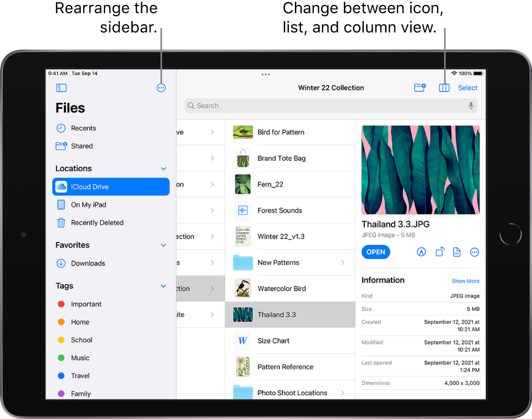Switch views using the column view icon
This screenshot has width=532, height=419.
444,88
